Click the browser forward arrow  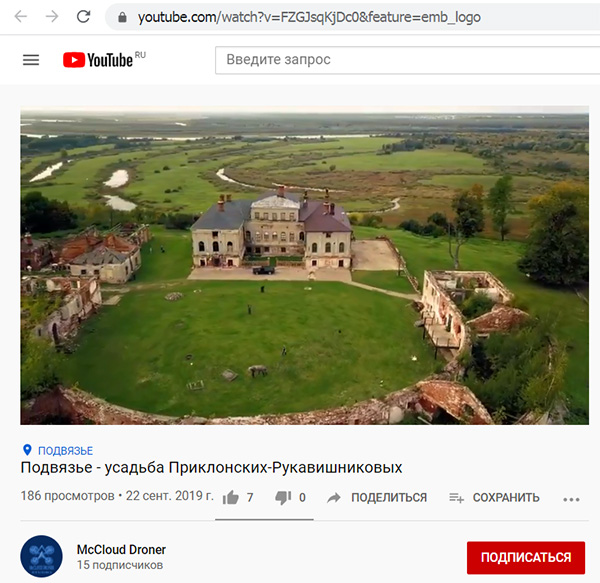(52, 16)
